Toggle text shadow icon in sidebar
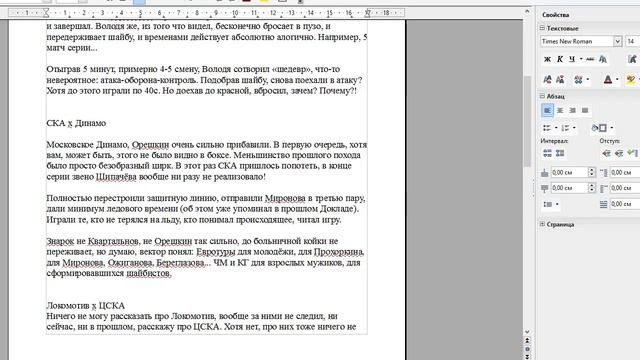Viewport: 640px width, 360px height. coord(603,60)
